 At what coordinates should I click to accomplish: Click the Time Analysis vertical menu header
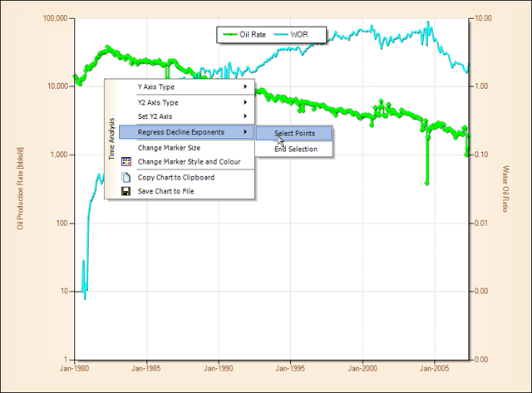[x=112, y=139]
